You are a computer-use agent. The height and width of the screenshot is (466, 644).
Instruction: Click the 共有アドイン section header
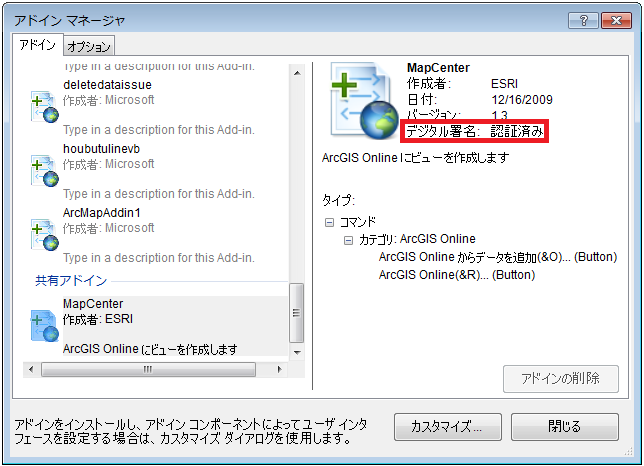click(x=71, y=281)
